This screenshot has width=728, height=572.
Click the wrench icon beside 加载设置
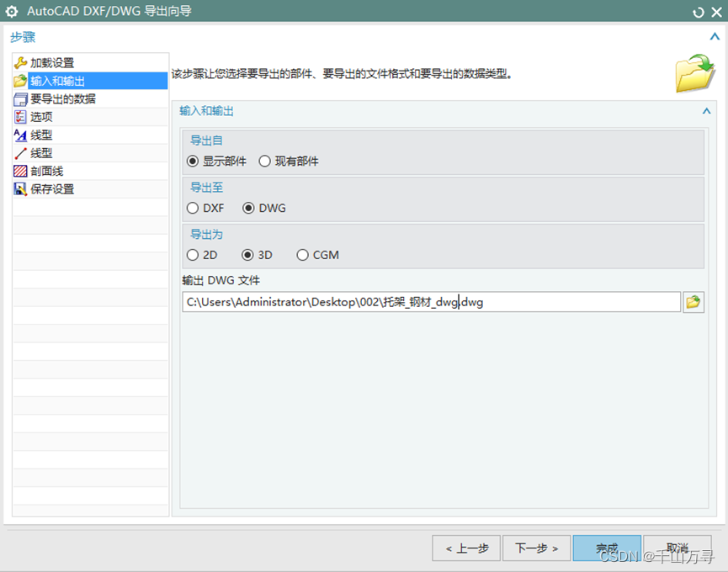(20, 62)
